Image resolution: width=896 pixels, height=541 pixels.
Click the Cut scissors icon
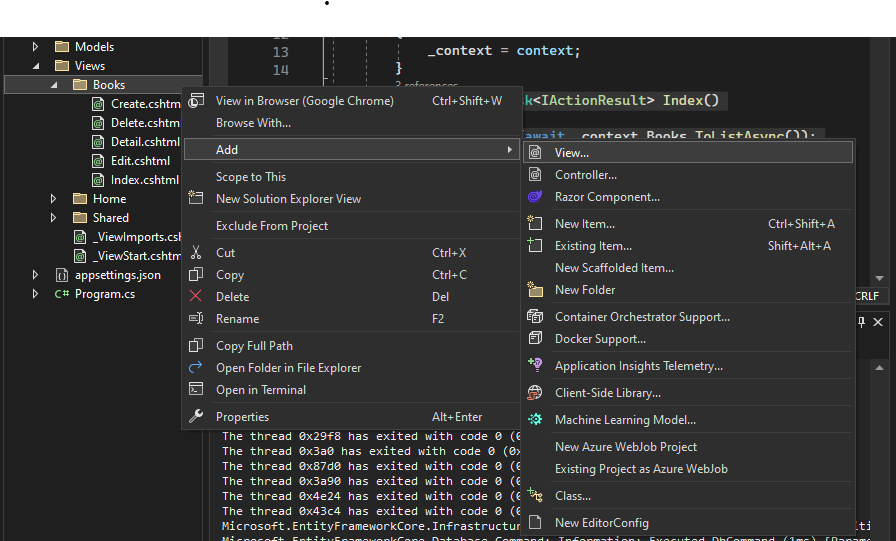[196, 253]
